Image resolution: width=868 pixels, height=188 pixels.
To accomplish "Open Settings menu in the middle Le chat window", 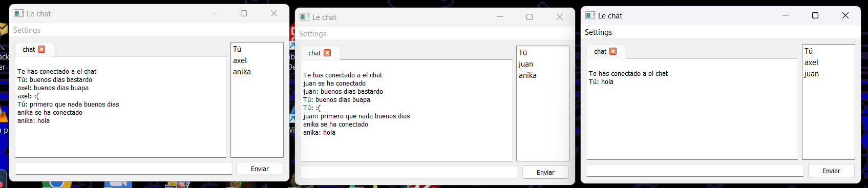I will pos(313,34).
